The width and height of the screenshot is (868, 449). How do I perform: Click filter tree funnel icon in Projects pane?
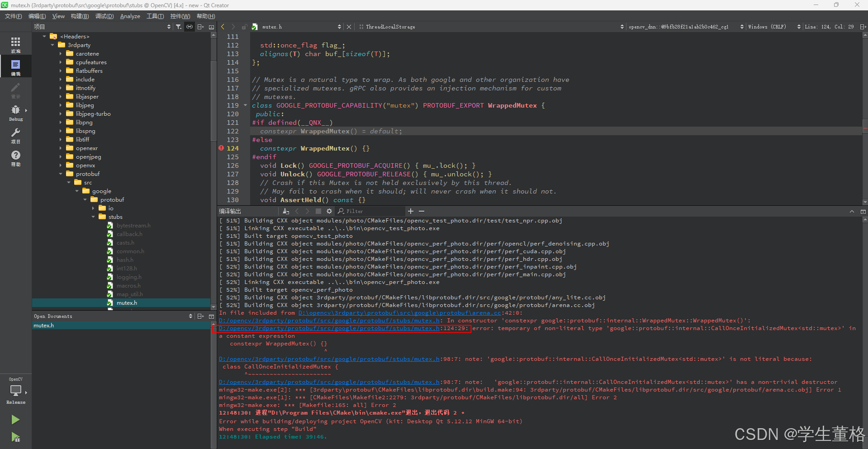179,27
